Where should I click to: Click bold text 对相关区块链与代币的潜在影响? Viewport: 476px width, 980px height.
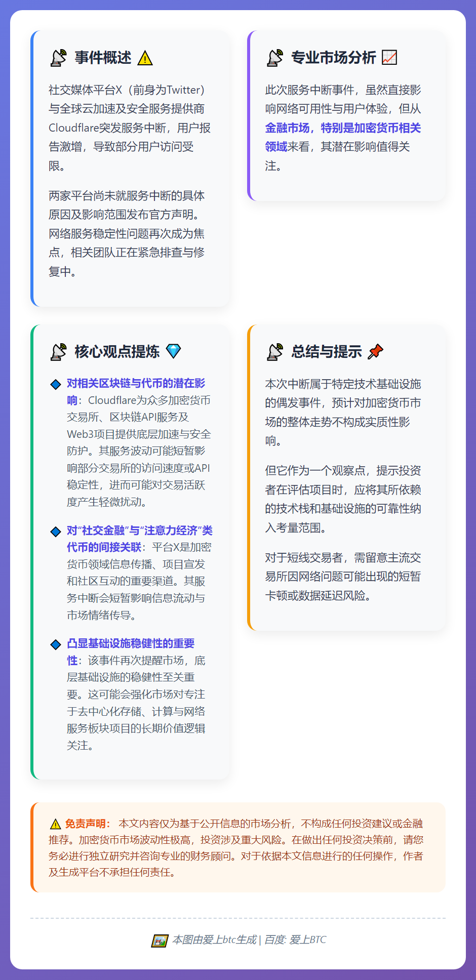(x=136, y=392)
